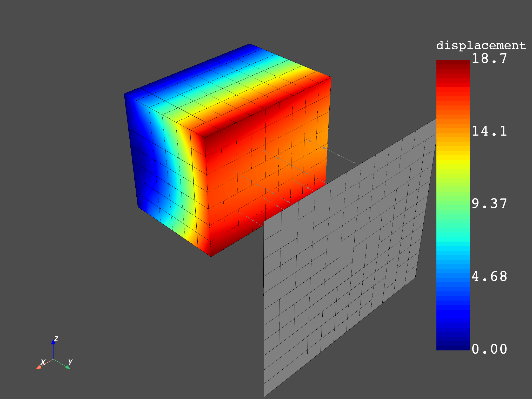Click the 4.68 scale label
This screenshot has height=399, width=532.
489,276
